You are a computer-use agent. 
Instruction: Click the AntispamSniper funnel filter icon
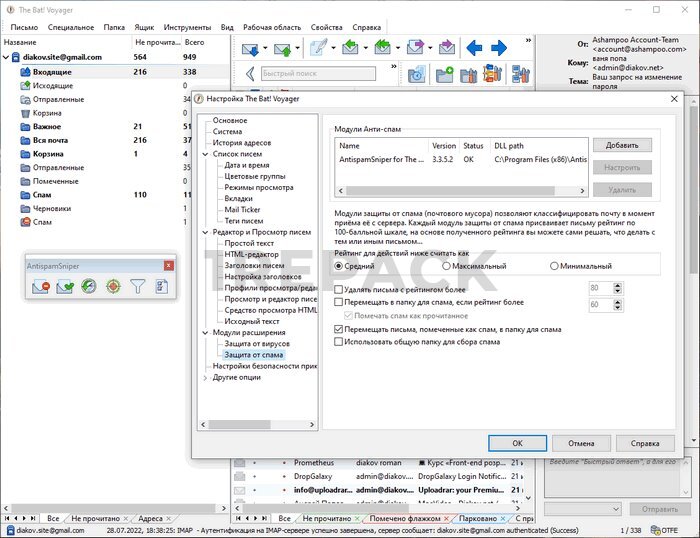(x=137, y=287)
